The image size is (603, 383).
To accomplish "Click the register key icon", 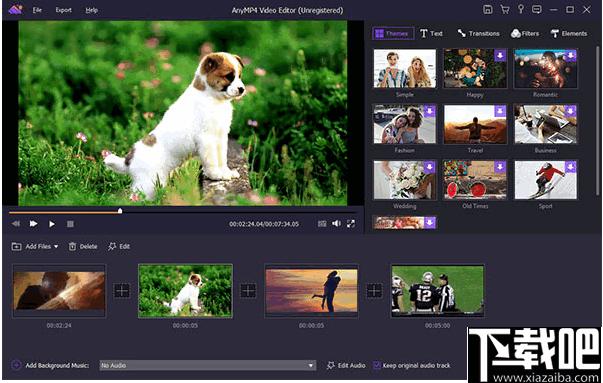I will 521,10.
